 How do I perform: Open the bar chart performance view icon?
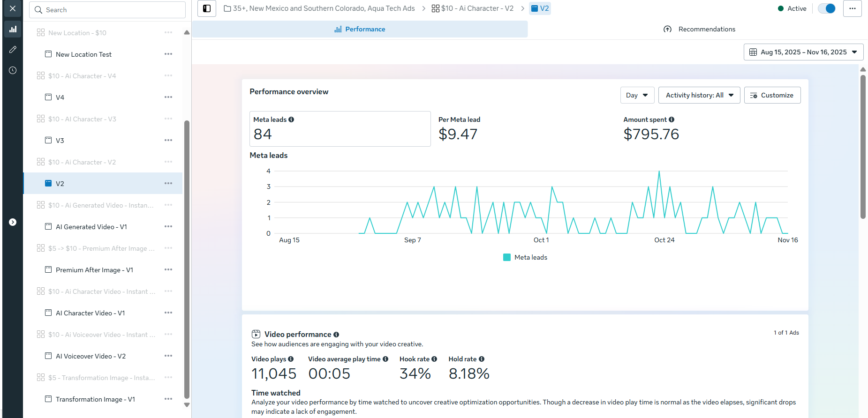point(13,29)
